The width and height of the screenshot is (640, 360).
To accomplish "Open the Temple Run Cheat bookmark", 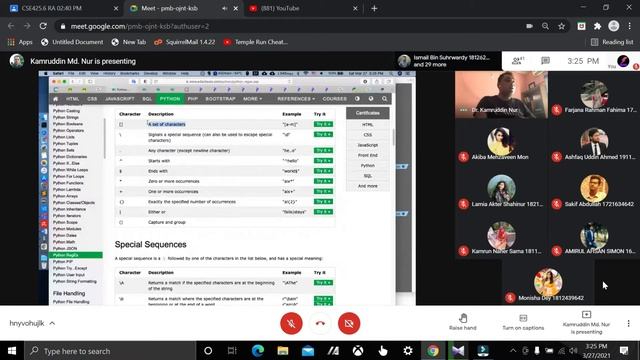I will coord(256,42).
